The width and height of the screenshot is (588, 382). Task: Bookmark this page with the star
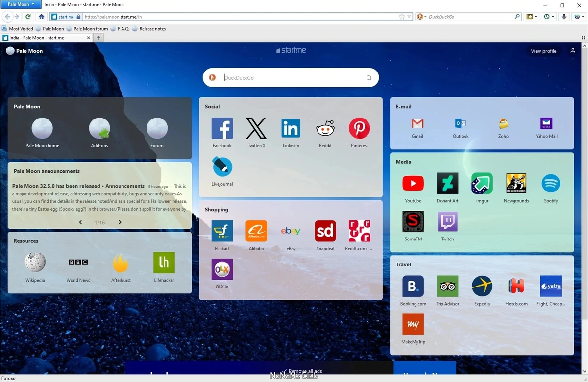[x=402, y=17]
